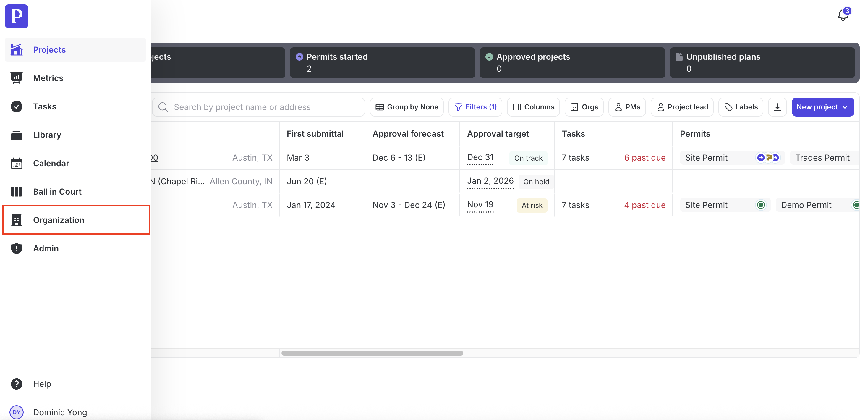Viewport: 868px width, 420px height.
Task: Click the horizontal table scrollbar
Action: 372,353
